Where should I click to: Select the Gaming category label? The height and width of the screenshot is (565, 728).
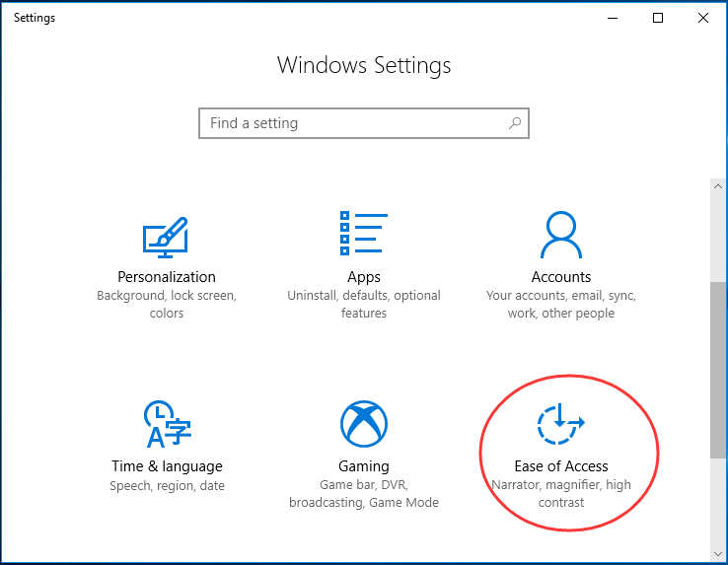tap(364, 466)
